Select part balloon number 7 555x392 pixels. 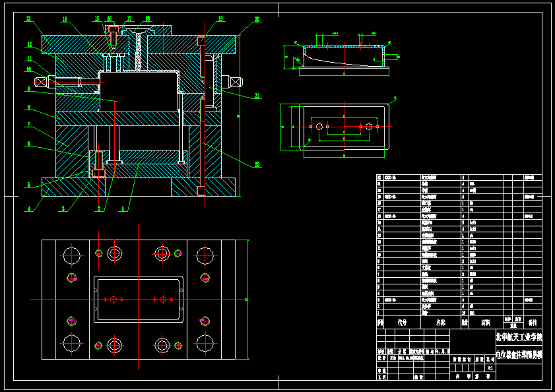pyautogui.click(x=29, y=125)
